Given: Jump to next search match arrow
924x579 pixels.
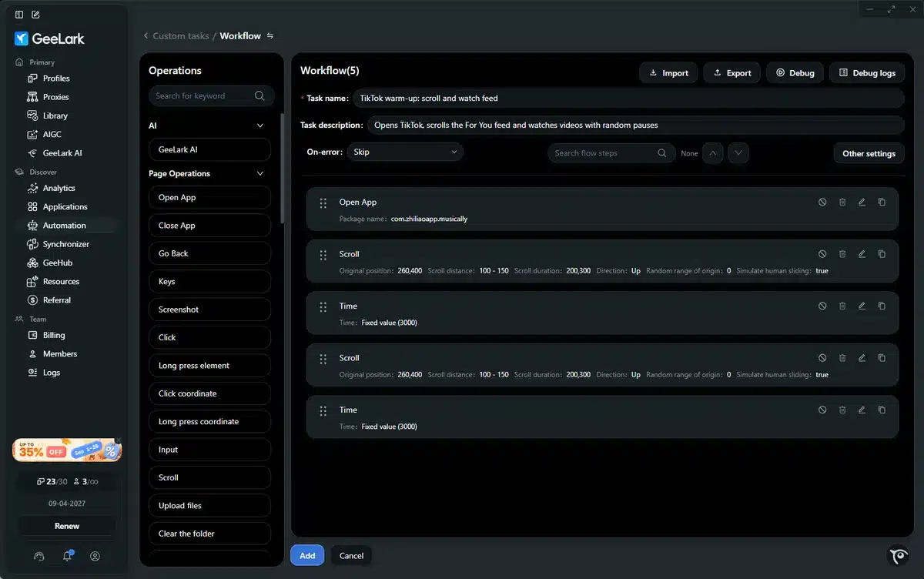Looking at the screenshot, I should point(738,152).
